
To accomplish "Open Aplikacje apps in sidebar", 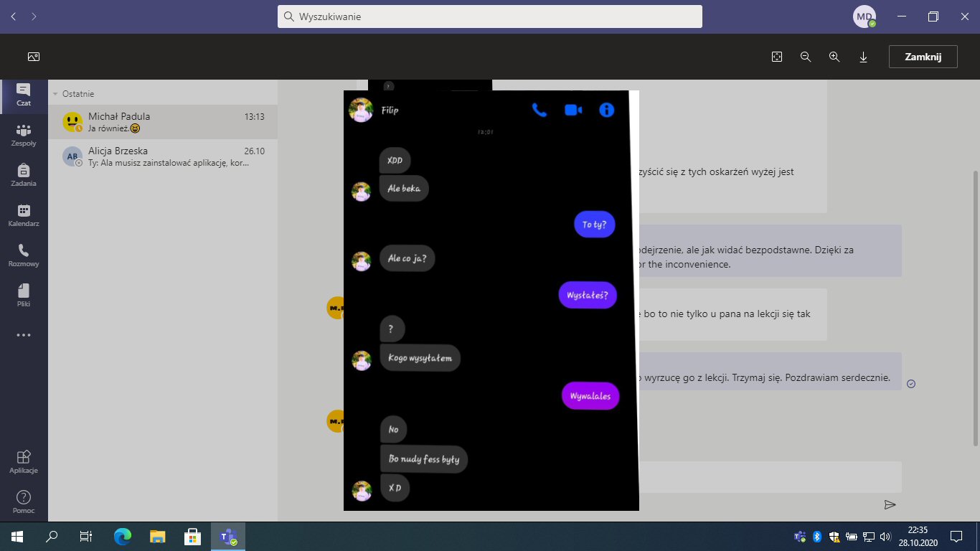I will pos(24,461).
